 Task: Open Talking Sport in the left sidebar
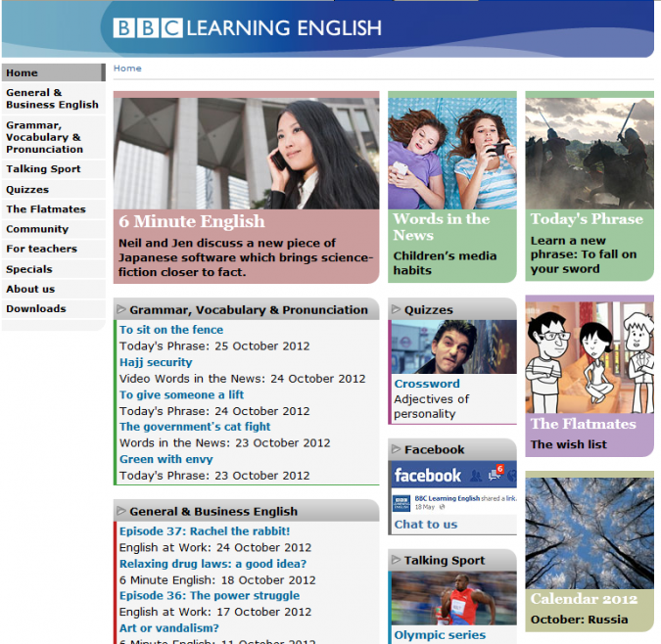(43, 169)
